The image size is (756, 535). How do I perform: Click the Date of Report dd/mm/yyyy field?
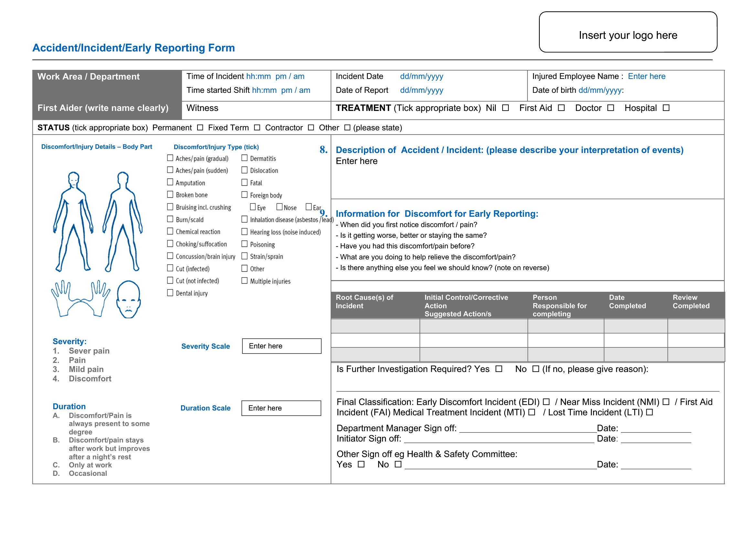[422, 90]
